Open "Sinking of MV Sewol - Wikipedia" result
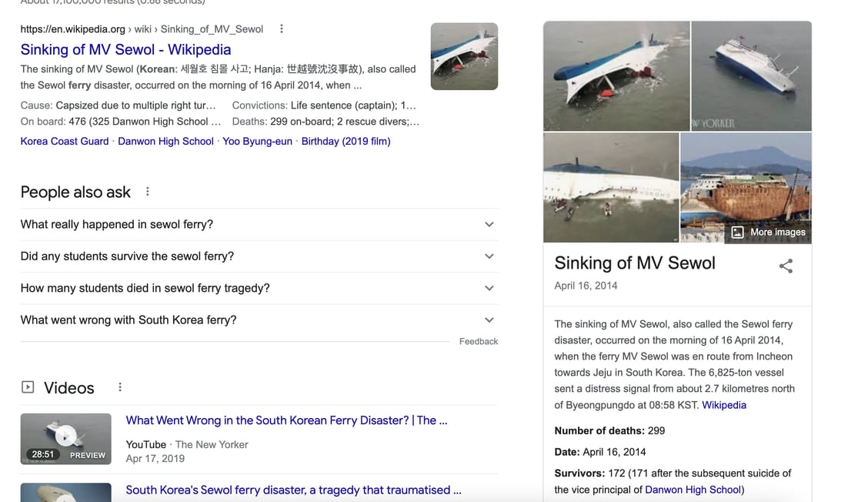 pyautogui.click(x=125, y=49)
